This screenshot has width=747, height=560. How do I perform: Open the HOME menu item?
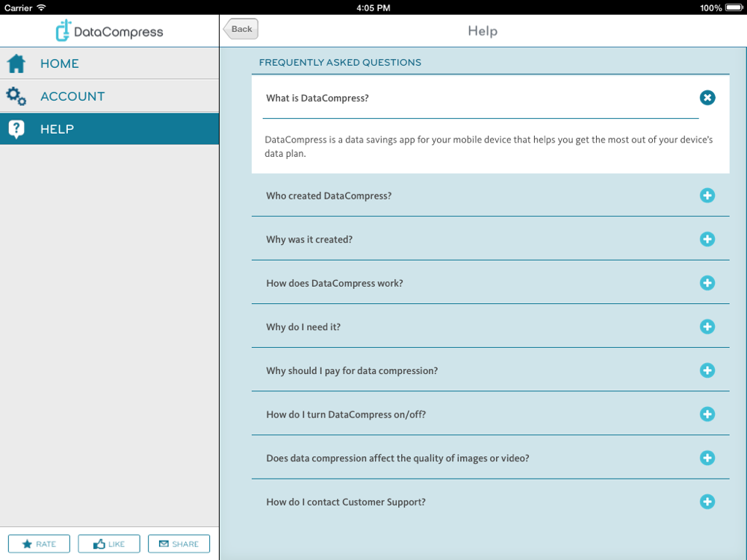tap(110, 63)
